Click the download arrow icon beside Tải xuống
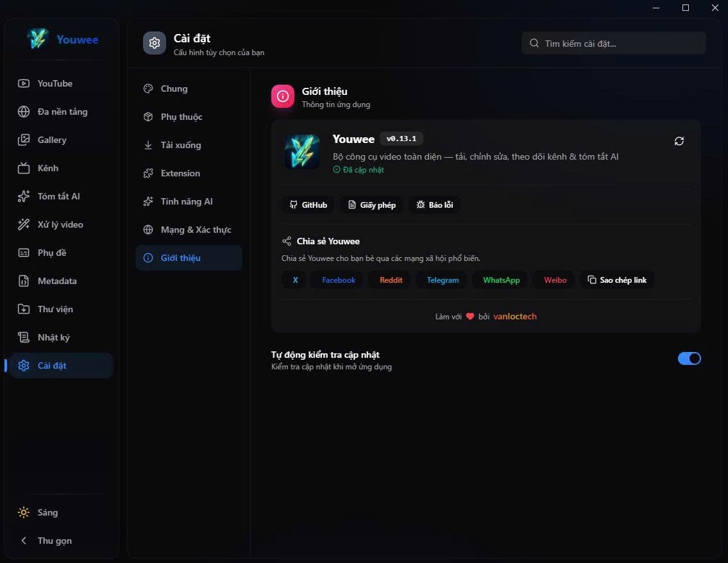This screenshot has height=563, width=728. [148, 146]
